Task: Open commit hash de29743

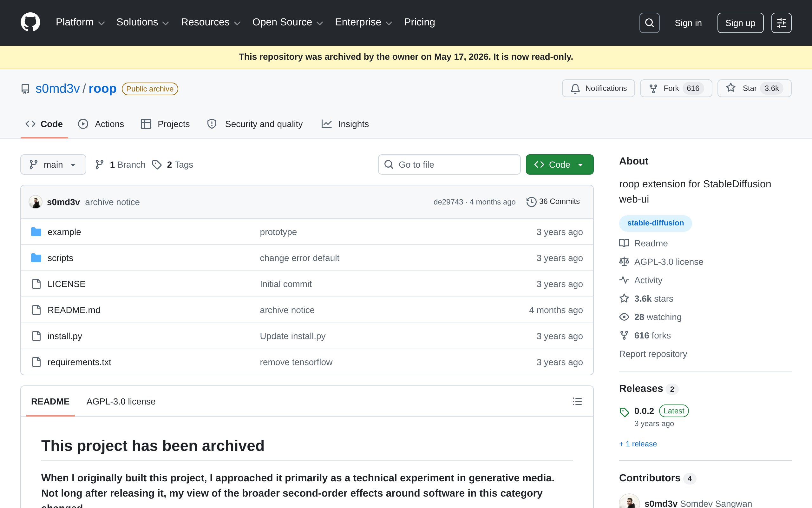Action: [x=448, y=202]
